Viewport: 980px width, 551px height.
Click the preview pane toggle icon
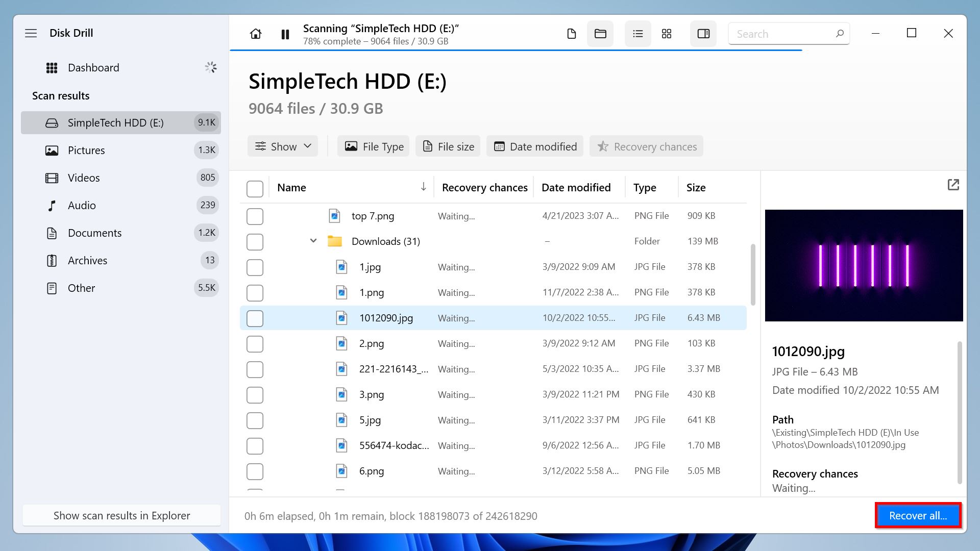tap(703, 33)
